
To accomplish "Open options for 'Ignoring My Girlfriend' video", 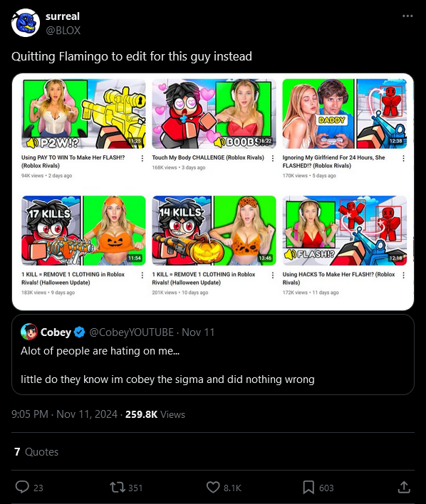I will tap(403, 158).
